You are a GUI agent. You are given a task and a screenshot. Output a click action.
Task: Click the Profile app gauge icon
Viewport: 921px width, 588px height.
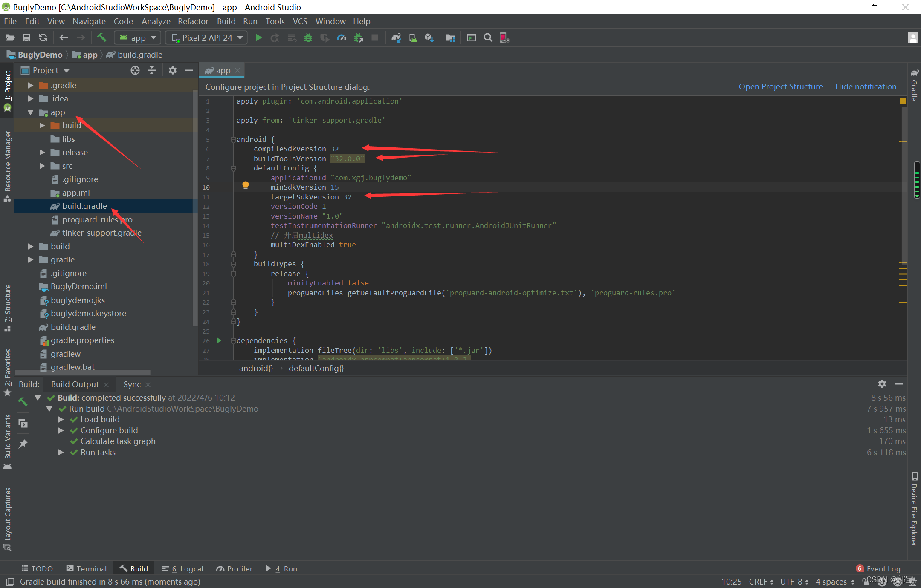pyautogui.click(x=342, y=38)
